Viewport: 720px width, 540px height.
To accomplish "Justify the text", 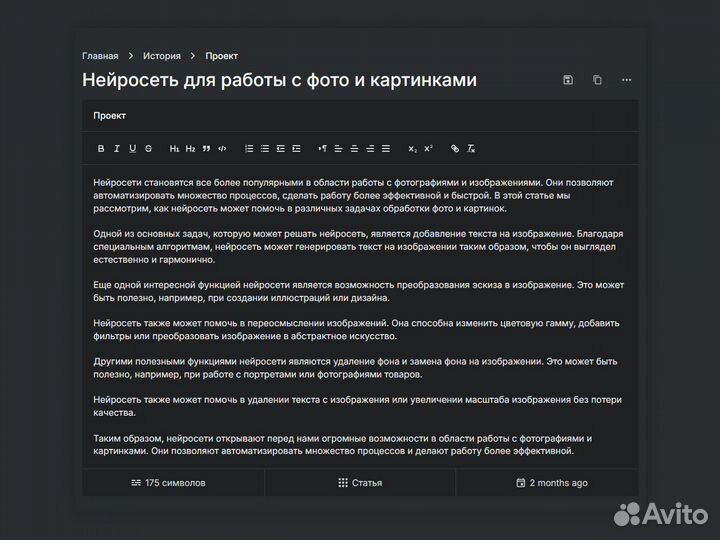I will [386, 148].
